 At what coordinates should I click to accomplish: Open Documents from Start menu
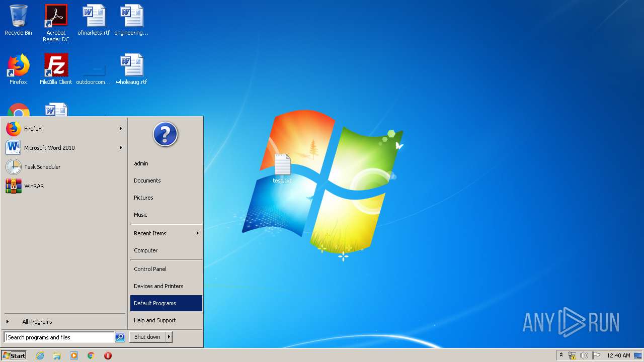coord(166,180)
